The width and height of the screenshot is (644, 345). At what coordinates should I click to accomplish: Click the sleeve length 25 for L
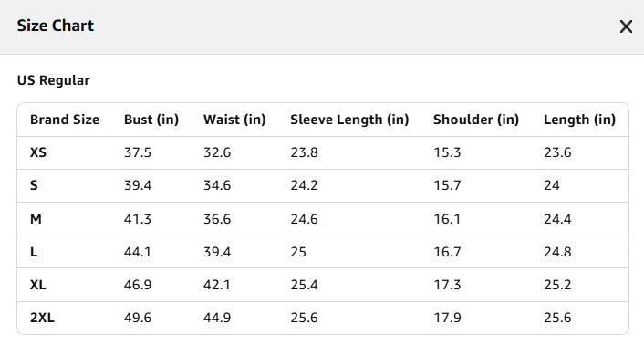pos(298,252)
